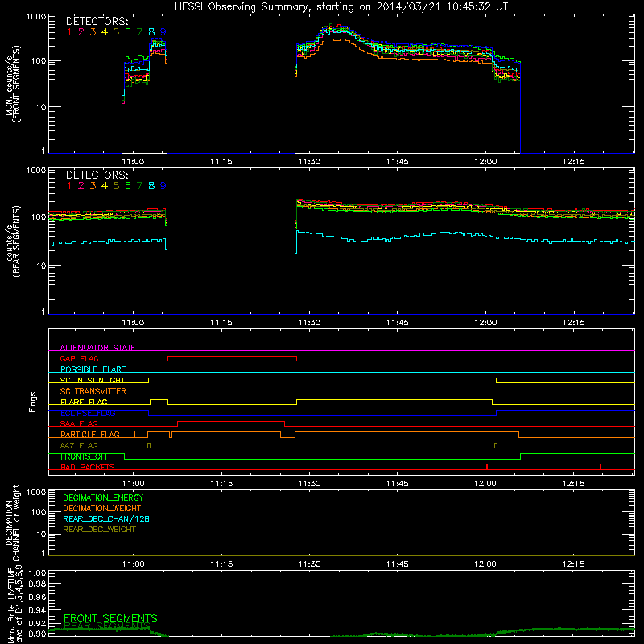Click FRONT SEGMENTS label in livetime plot
Image resolution: width=644 pixels, height=644 pixels.
[110, 618]
